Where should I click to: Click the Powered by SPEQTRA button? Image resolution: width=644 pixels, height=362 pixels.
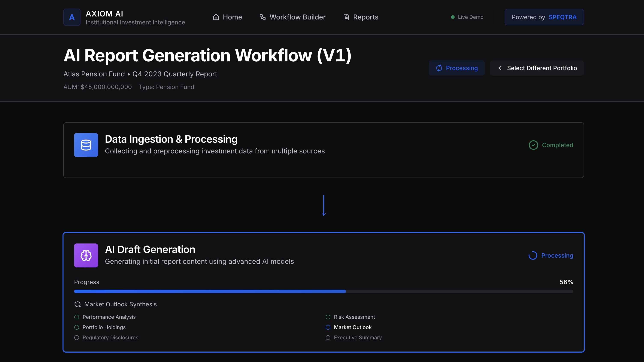(544, 17)
